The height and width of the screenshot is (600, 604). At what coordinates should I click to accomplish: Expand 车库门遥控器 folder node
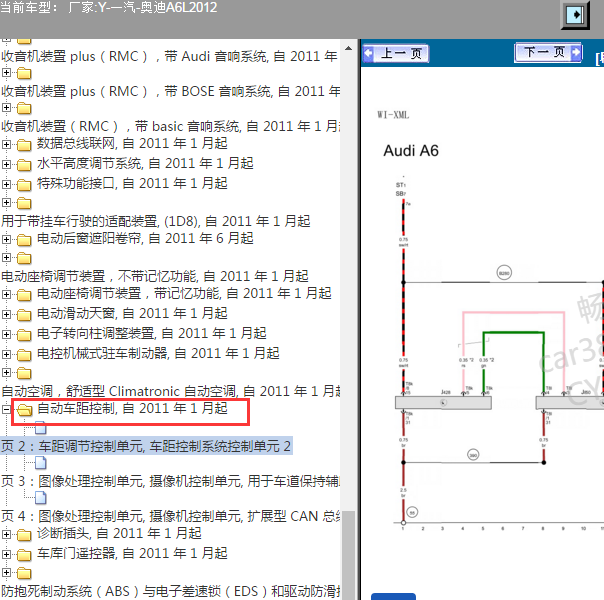(6, 555)
